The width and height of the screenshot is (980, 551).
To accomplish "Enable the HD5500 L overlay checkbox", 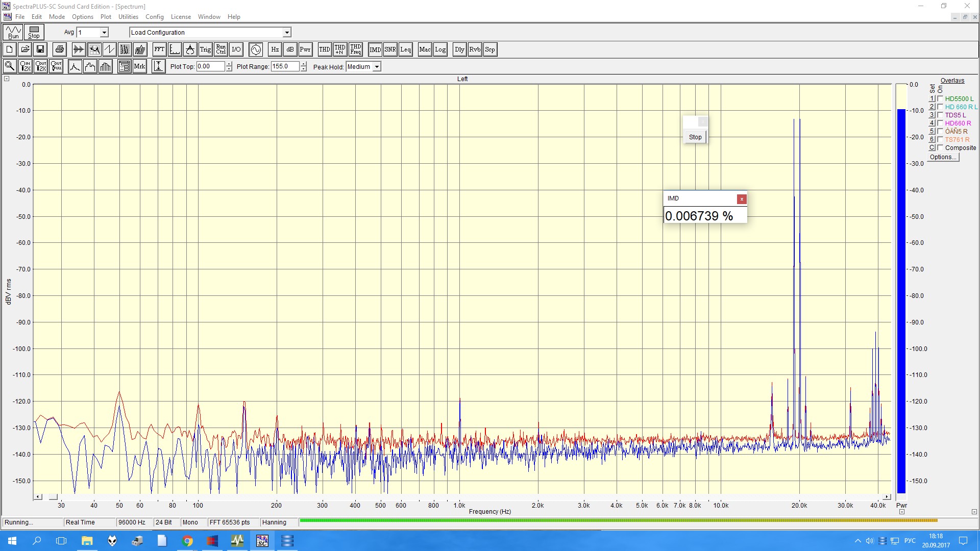I will 940,98.
